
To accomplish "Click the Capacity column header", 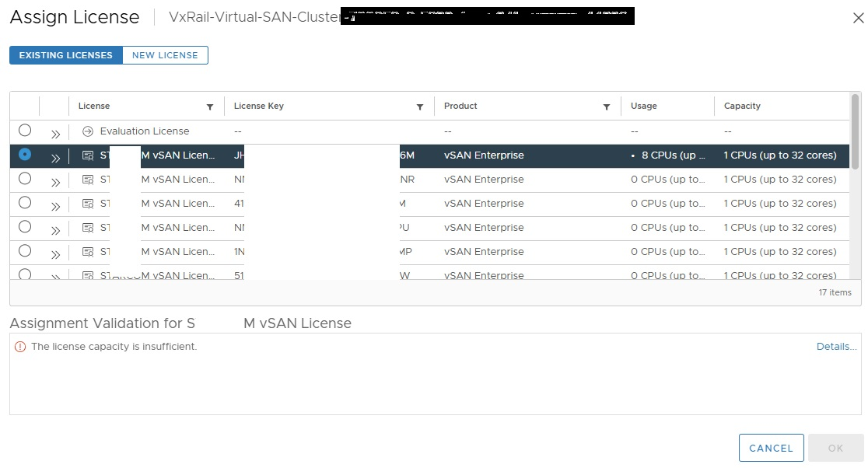I will 742,106.
